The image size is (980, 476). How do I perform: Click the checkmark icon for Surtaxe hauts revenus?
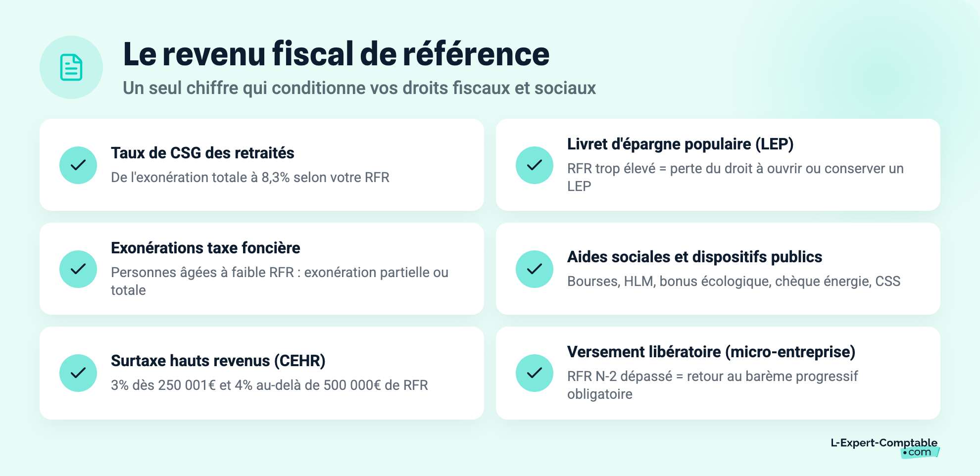(78, 373)
